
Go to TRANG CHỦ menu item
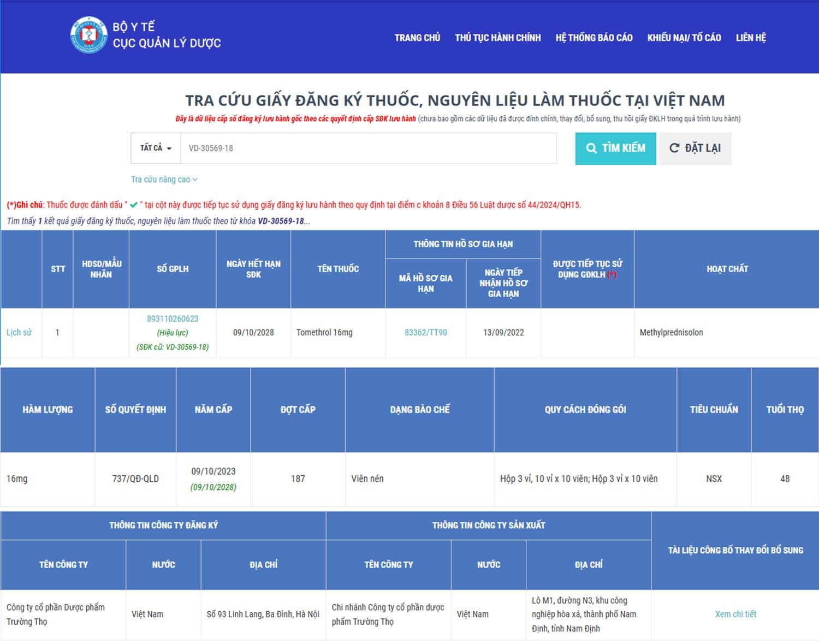(x=417, y=38)
